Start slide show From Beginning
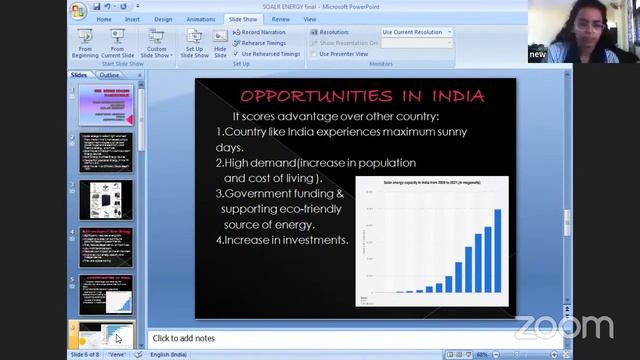 85,43
